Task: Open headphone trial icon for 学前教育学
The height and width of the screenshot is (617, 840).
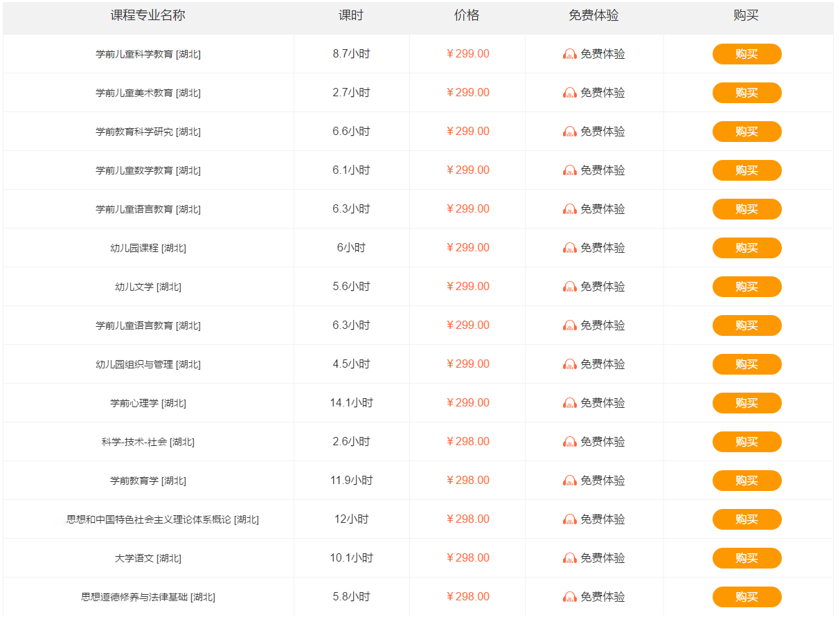Action: (570, 481)
